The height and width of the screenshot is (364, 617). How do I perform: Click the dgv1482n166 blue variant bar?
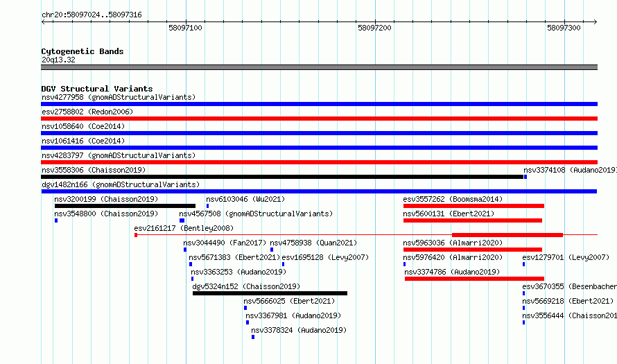319,191
